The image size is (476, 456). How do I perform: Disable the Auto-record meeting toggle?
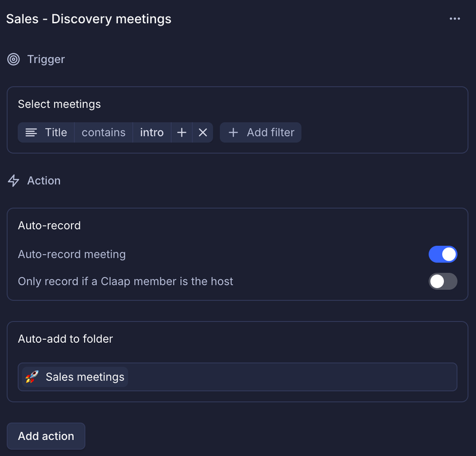[x=443, y=254]
